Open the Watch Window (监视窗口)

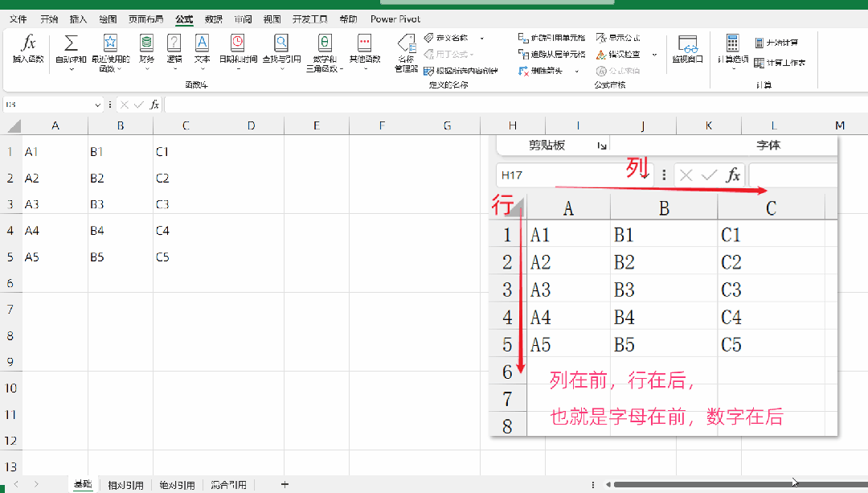[687, 49]
